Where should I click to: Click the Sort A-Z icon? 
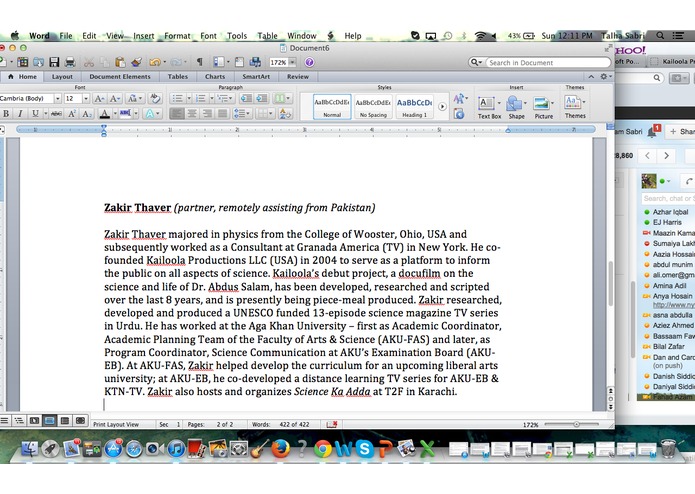coord(285,114)
